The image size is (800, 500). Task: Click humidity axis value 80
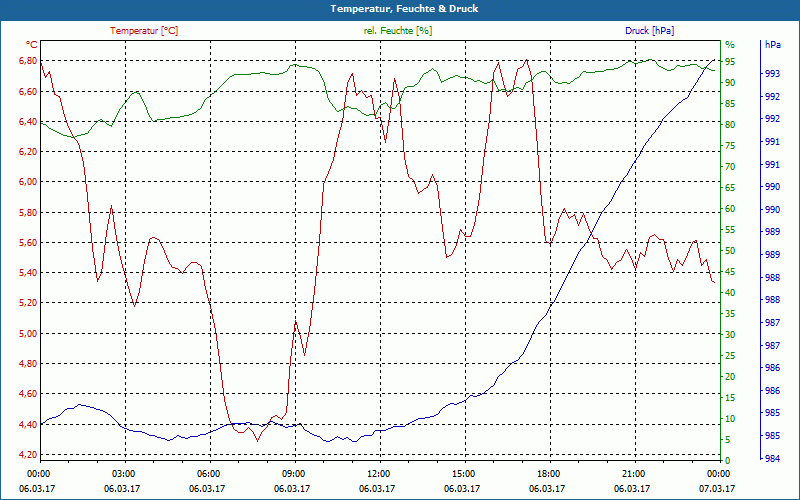click(x=730, y=124)
